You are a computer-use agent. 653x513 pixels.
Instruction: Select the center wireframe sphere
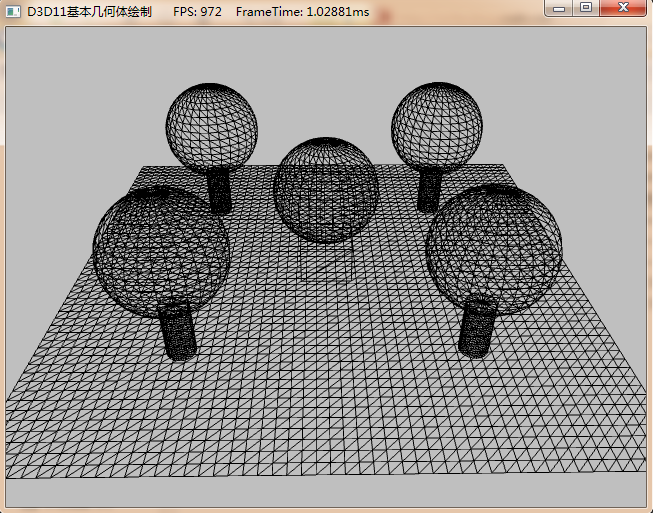point(326,190)
